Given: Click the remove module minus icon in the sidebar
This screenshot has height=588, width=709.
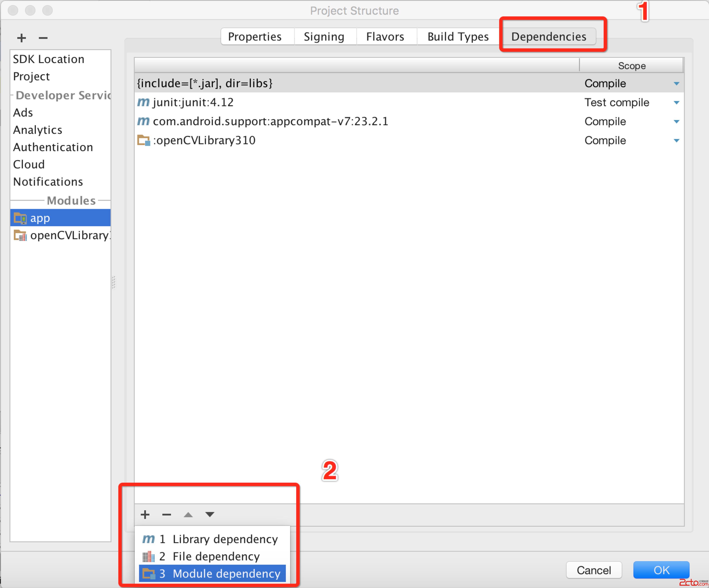Looking at the screenshot, I should 43,38.
